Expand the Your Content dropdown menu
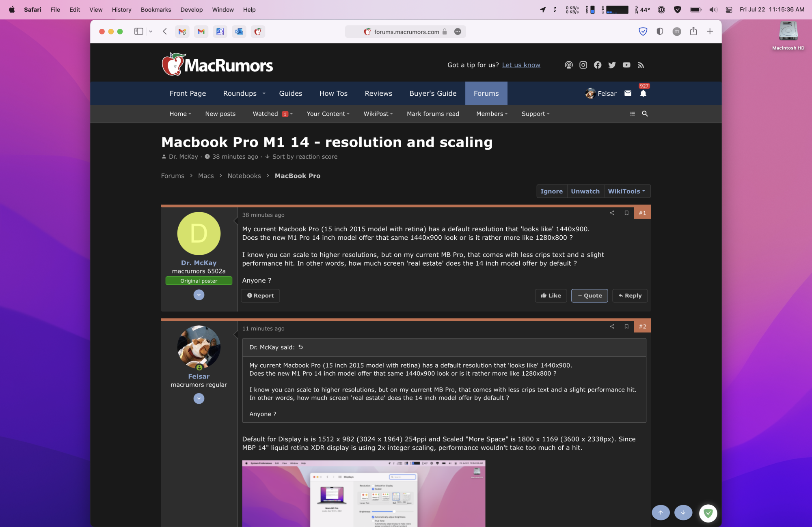Image resolution: width=812 pixels, height=527 pixels. pos(327,114)
